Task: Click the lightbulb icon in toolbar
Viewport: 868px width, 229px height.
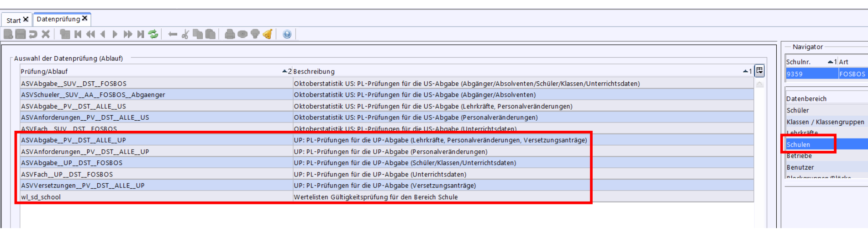Action: (x=255, y=34)
